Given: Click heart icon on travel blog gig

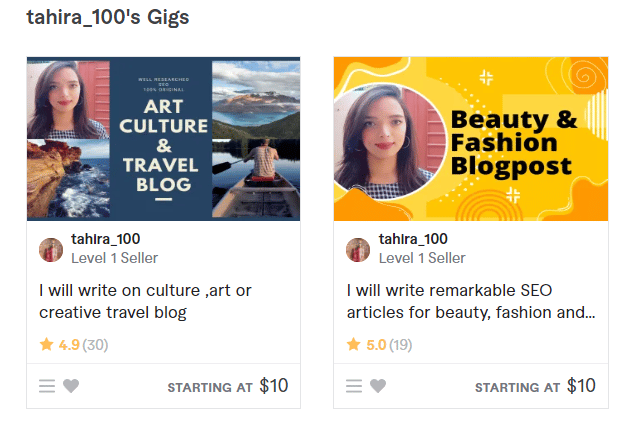Looking at the screenshot, I should pos(71,386).
